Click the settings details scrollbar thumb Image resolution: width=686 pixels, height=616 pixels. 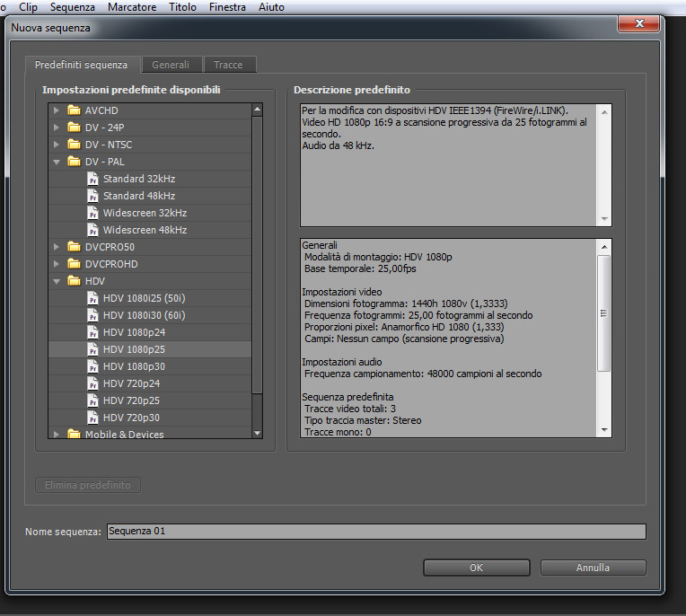(603, 313)
